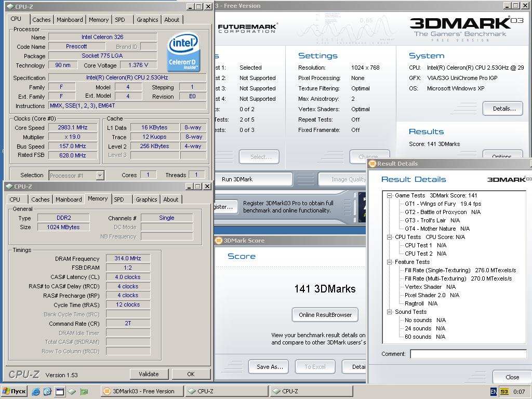Image resolution: width=532 pixels, height=399 pixels.
Task: Select 24 sounds result row
Action: click(425, 328)
